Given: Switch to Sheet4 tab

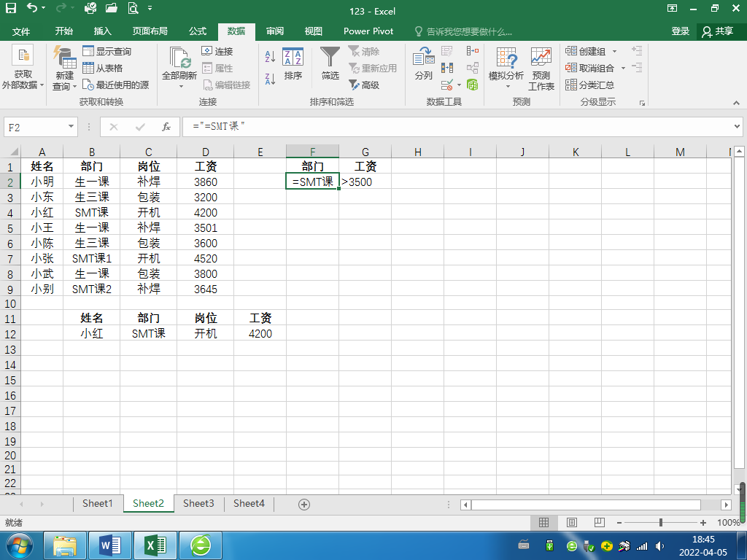Looking at the screenshot, I should point(249,503).
